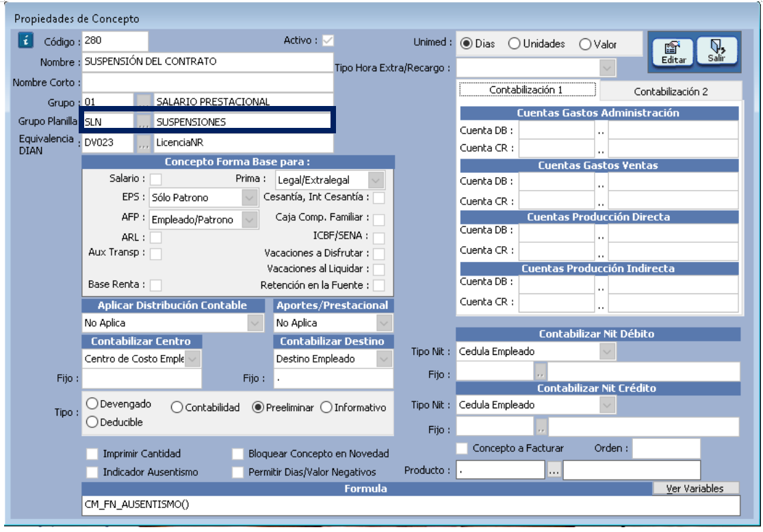
Task: Click the Nombre field
Action: pyautogui.click(x=208, y=62)
